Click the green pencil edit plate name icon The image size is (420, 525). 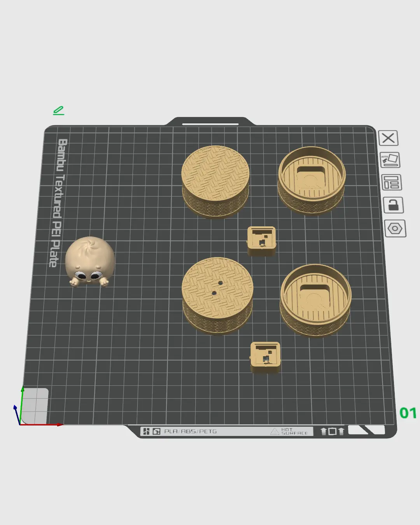pyautogui.click(x=59, y=111)
